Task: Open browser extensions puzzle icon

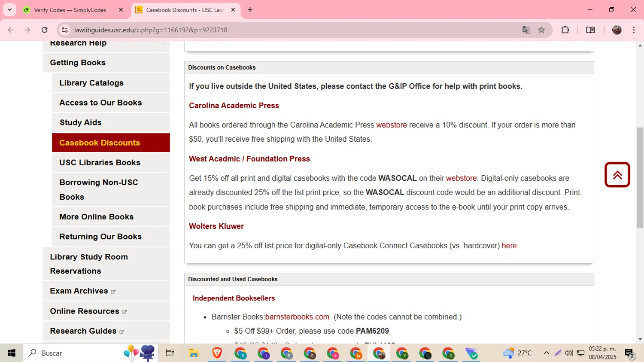Action: 565,30
